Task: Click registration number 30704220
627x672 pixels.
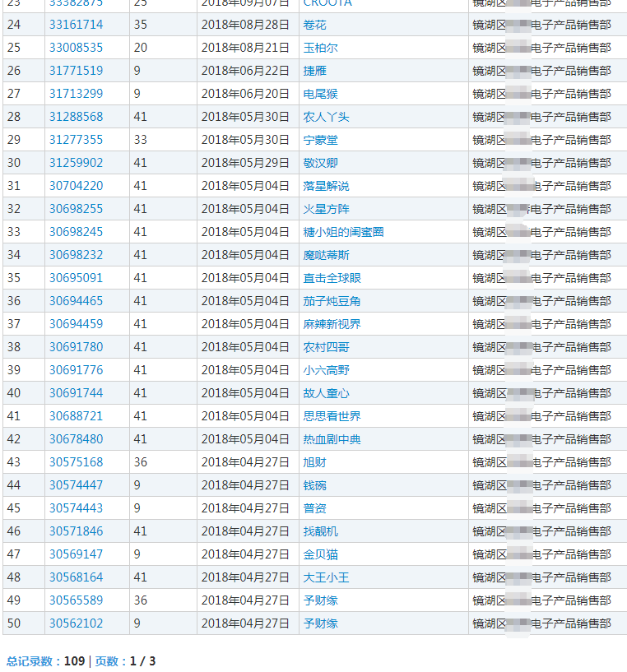Action: tap(76, 186)
